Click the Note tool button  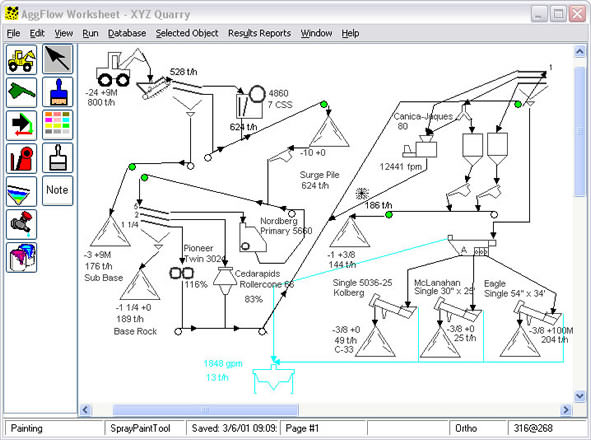click(57, 190)
